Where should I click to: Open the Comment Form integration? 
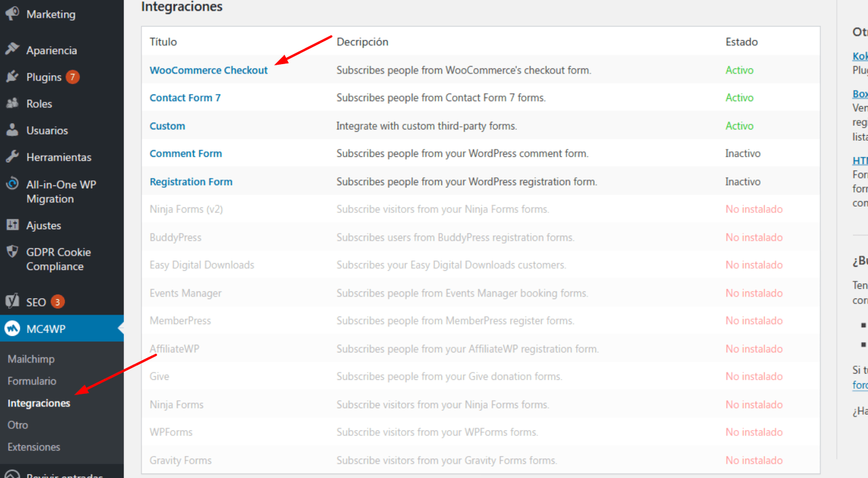click(185, 153)
